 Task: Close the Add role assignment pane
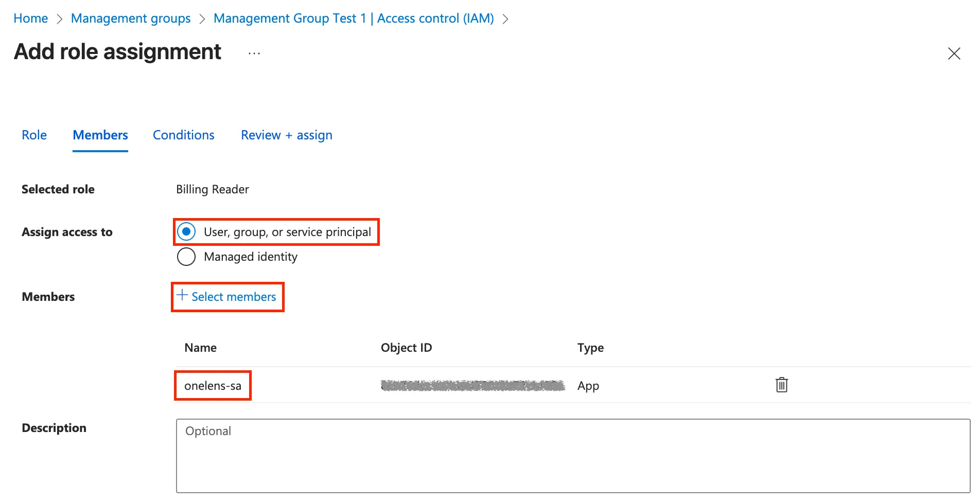pyautogui.click(x=954, y=53)
